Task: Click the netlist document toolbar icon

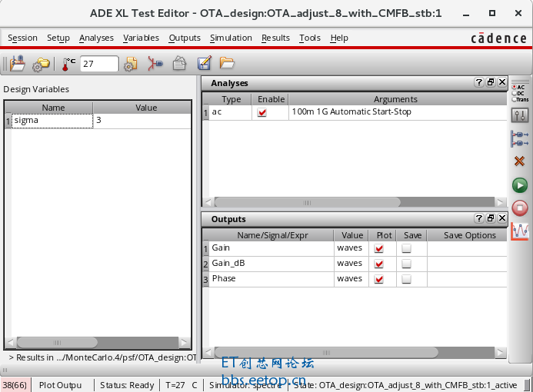Action: (179, 64)
